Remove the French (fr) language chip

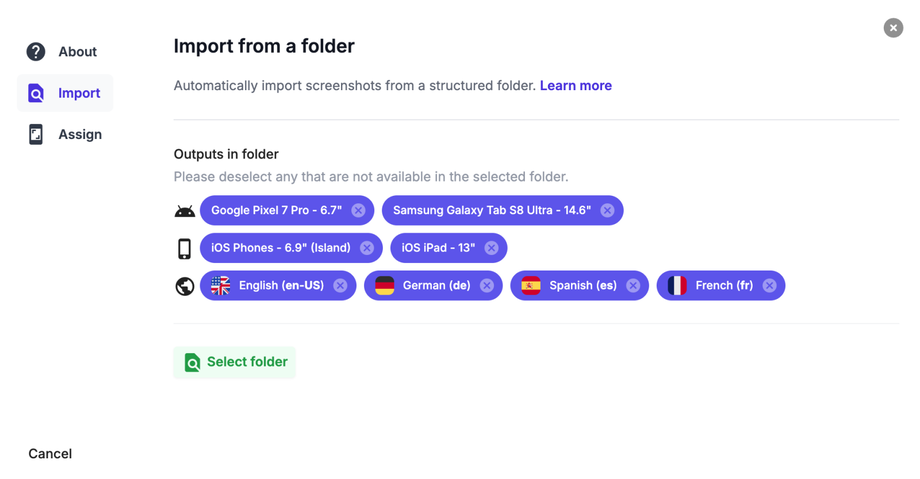[769, 286]
